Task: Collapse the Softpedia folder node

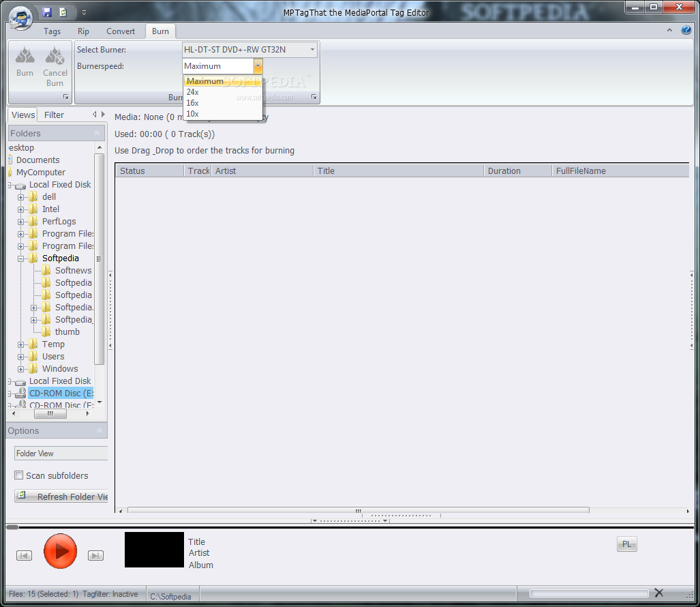Action: 20,258
